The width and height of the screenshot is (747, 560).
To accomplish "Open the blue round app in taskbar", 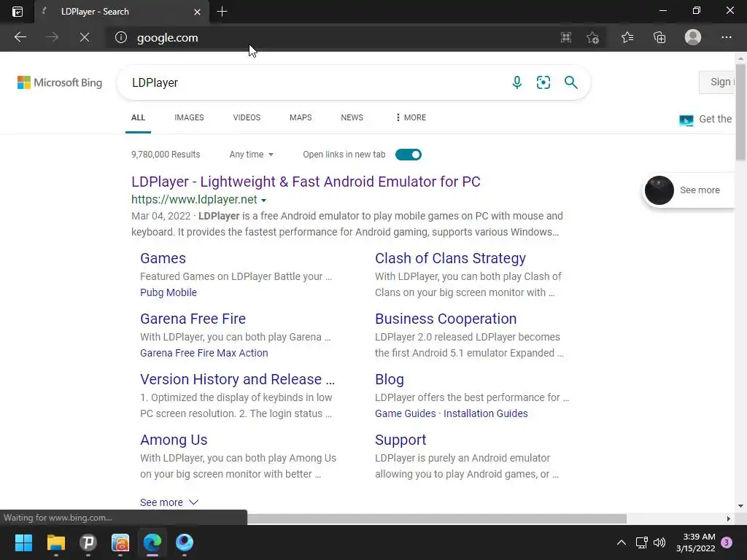I will click(185, 542).
